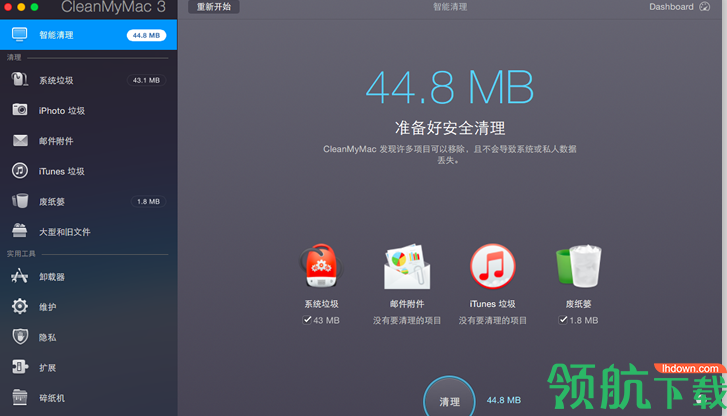Image resolution: width=727 pixels, height=416 pixels.
Task: Click the 卸载器 uninstaller icon
Action: [x=19, y=276]
